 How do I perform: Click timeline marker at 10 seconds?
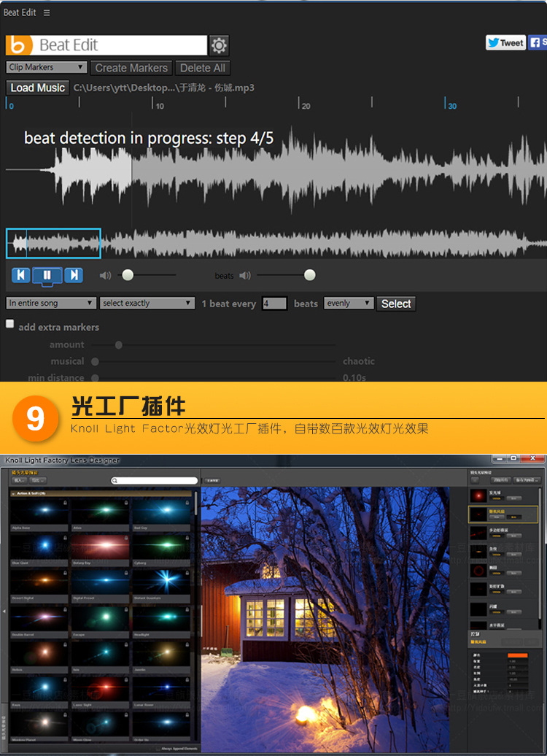[159, 104]
